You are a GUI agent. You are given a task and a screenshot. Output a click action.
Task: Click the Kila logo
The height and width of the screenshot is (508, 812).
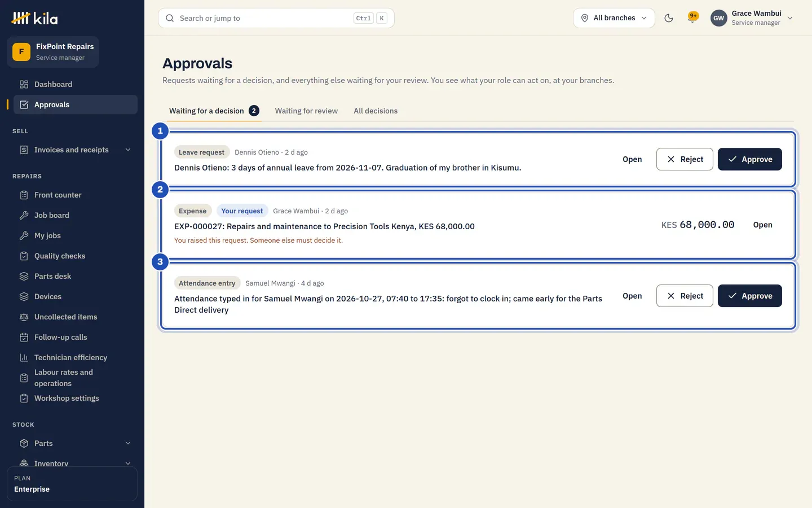(34, 18)
